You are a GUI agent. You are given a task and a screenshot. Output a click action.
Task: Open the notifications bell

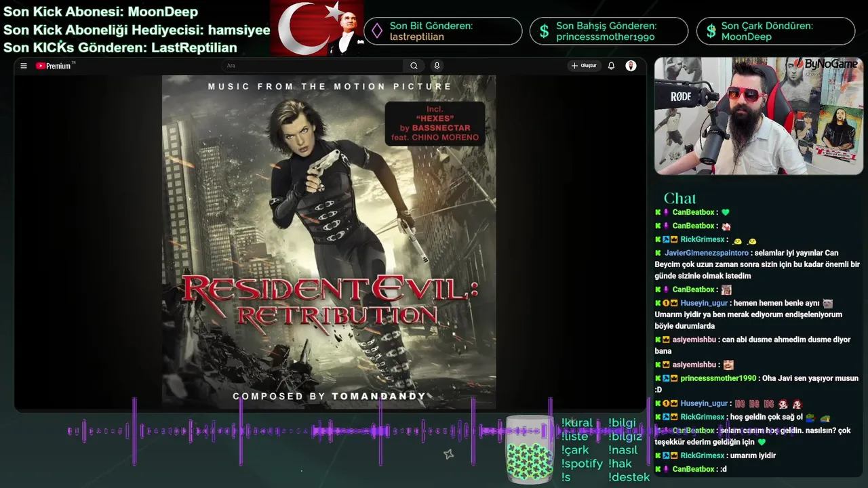[611, 66]
